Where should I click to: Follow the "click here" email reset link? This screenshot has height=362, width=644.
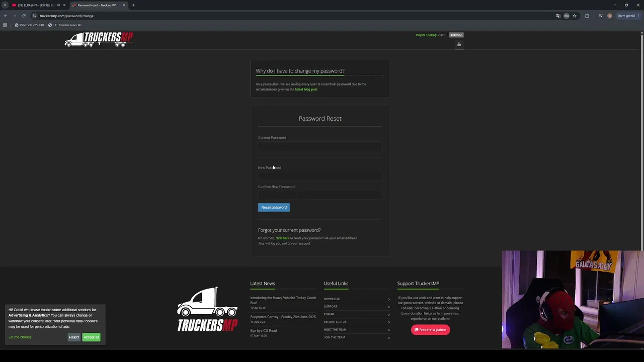click(x=282, y=238)
